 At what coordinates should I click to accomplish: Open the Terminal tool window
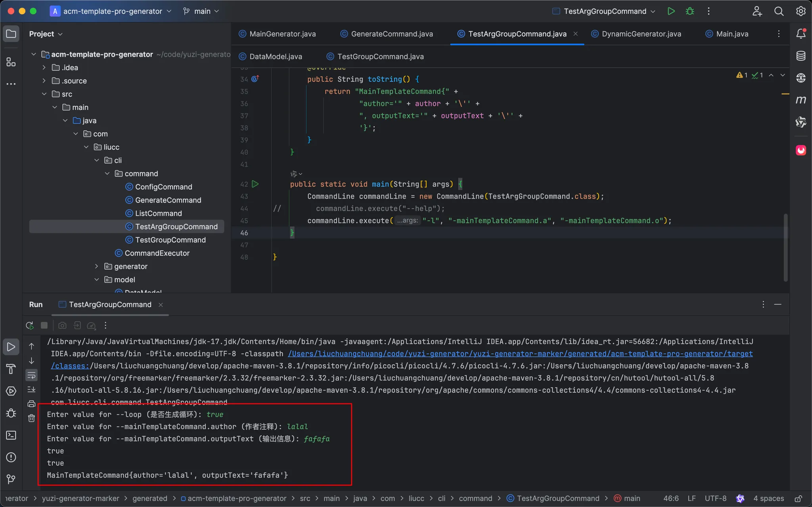point(11,435)
